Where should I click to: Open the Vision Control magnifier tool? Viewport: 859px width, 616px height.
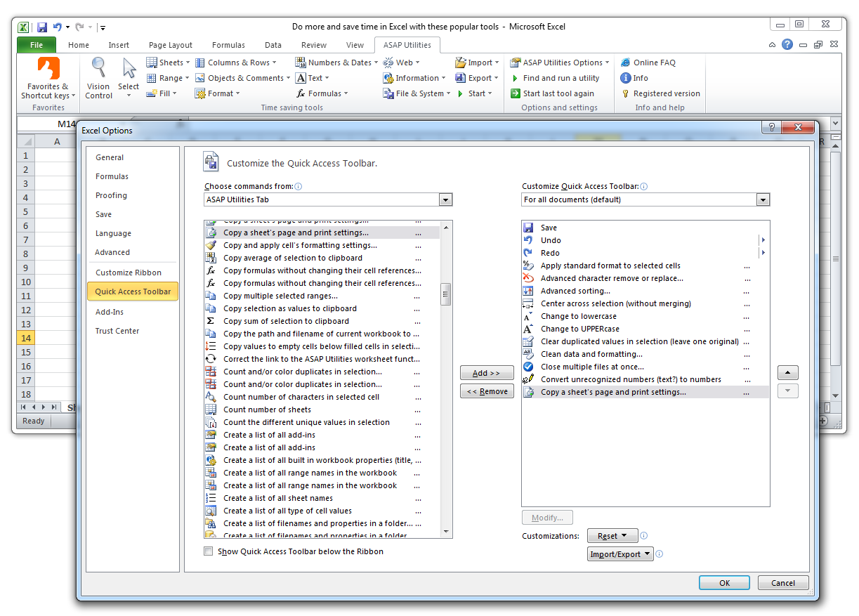[98, 68]
